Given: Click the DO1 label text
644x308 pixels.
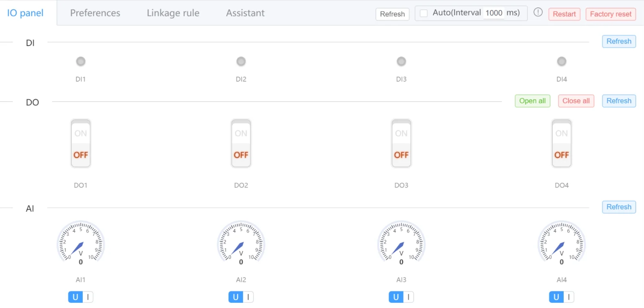Looking at the screenshot, I should [x=81, y=185].
